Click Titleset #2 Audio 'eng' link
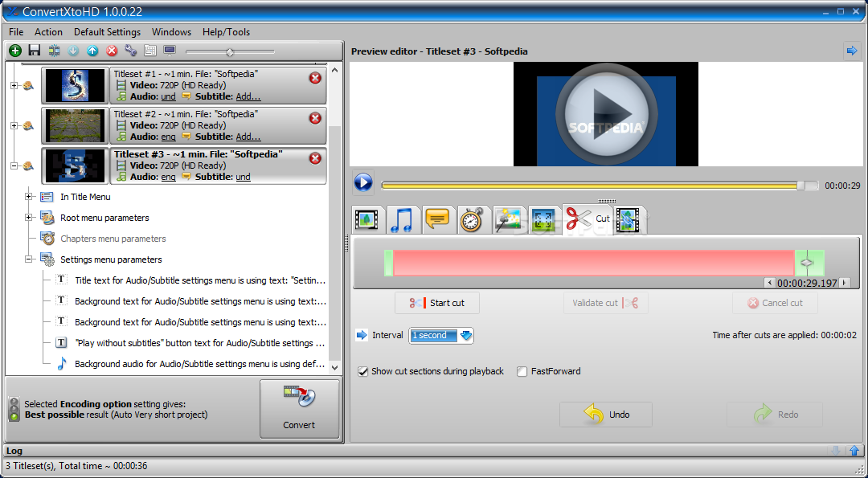The height and width of the screenshot is (478, 868). pyautogui.click(x=168, y=137)
